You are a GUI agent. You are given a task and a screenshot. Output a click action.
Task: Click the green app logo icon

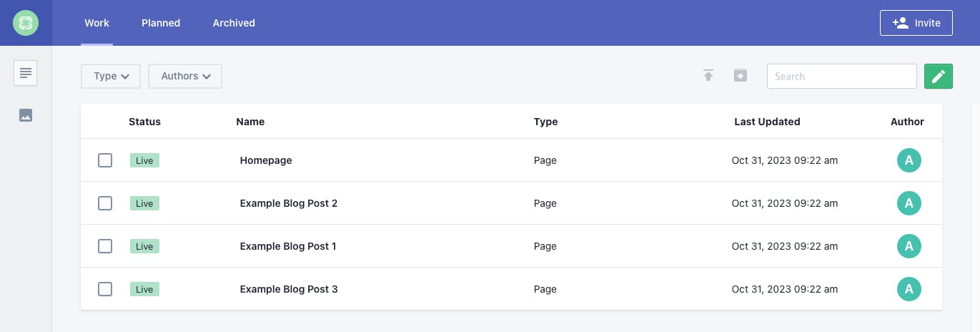click(x=26, y=23)
